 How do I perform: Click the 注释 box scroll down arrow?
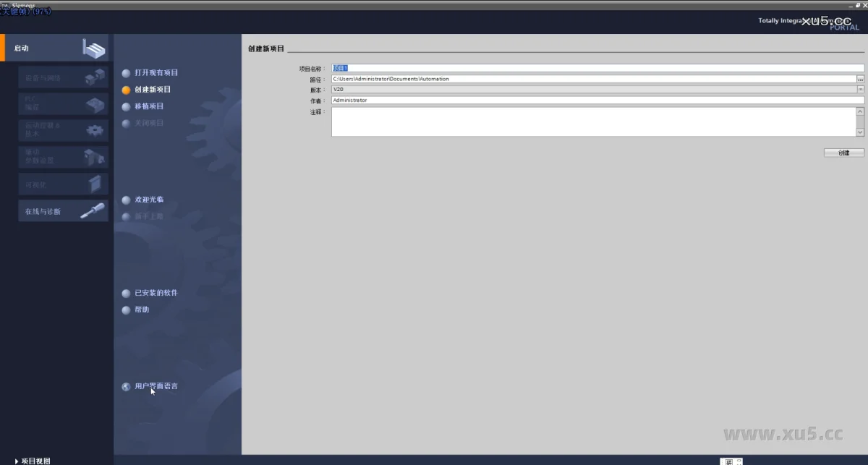click(x=860, y=132)
